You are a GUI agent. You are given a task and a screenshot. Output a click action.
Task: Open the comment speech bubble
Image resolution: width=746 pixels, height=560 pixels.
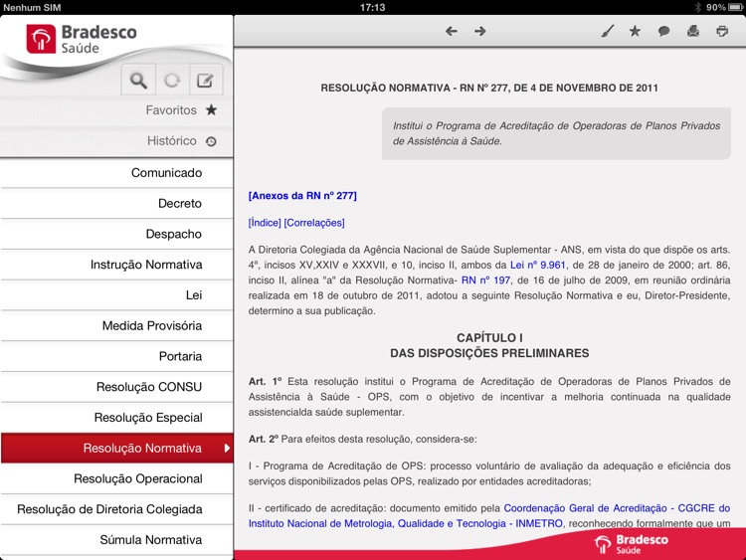(x=663, y=32)
